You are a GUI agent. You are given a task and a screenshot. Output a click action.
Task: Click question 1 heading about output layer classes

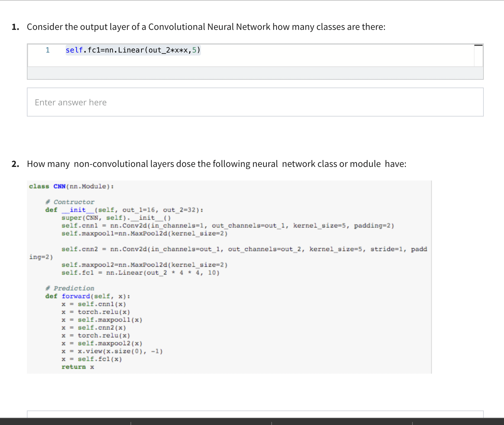[205, 27]
